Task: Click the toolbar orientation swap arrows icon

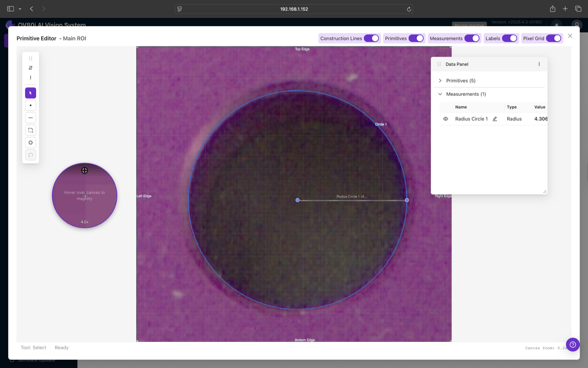Action: pos(31,68)
